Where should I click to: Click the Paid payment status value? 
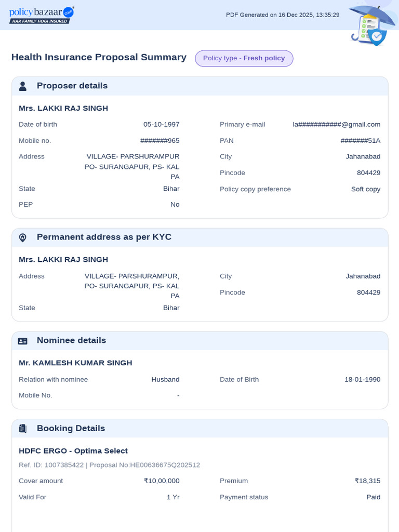point(373,497)
